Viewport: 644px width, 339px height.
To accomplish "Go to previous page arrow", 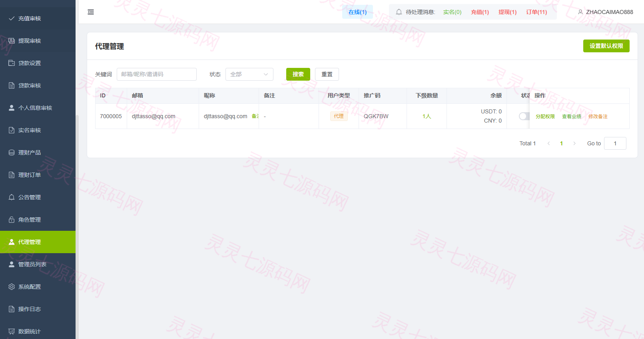I will point(548,143).
